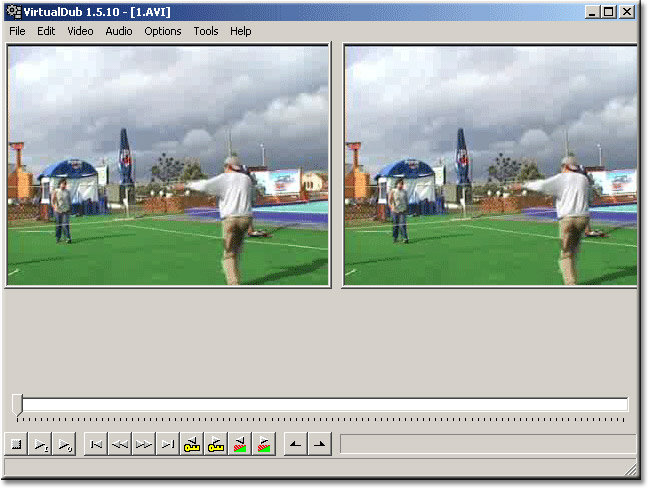This screenshot has width=650, height=490.
Task: Set the selection end mark-out
Action: (320, 444)
